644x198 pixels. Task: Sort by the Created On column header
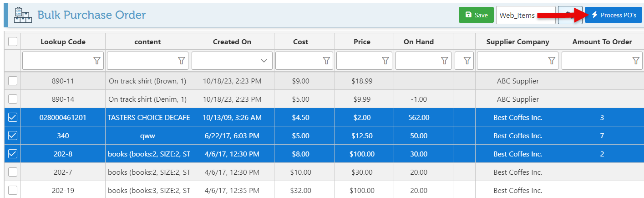click(232, 42)
